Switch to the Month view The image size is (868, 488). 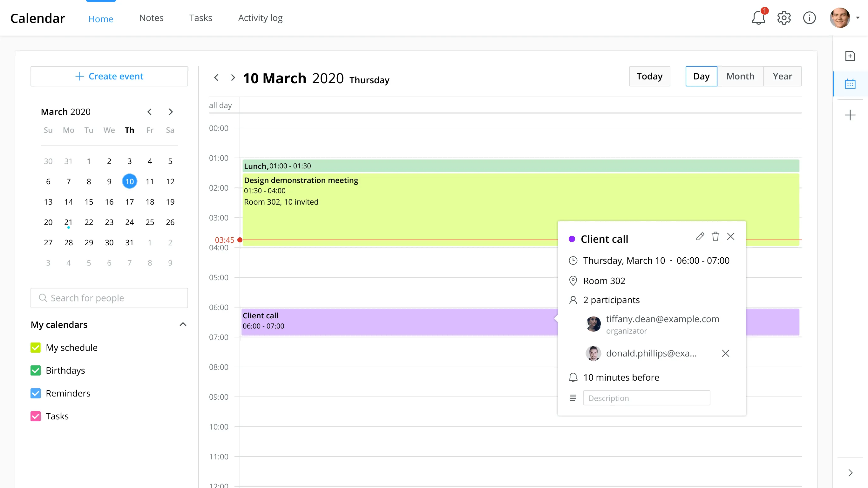740,76
